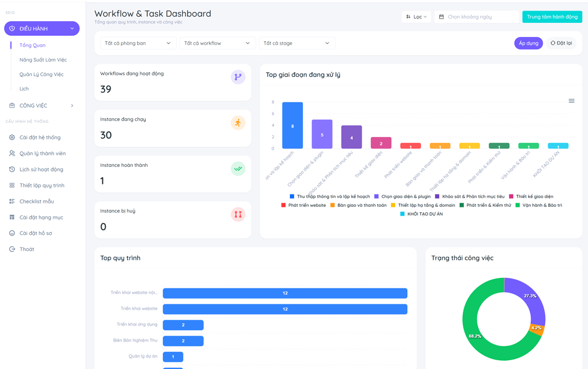Collapse the ĐIỀU HÀNH menu chevron
Image resolution: width=588 pixels, height=369 pixels.
coord(72,28)
